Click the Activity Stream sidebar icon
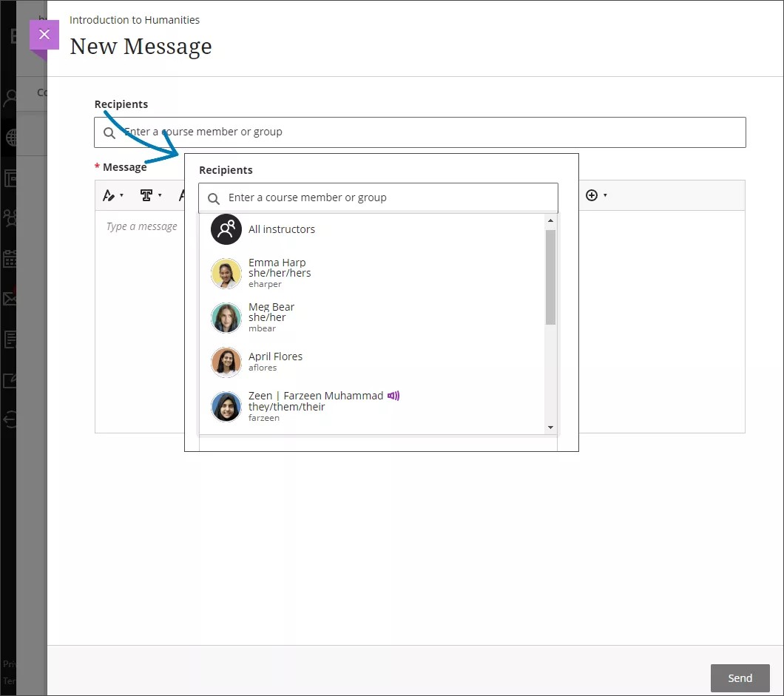 [10, 178]
